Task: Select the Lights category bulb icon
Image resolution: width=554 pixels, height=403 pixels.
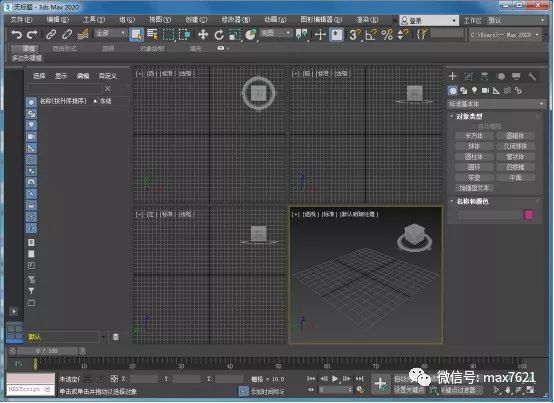Action: (475, 91)
